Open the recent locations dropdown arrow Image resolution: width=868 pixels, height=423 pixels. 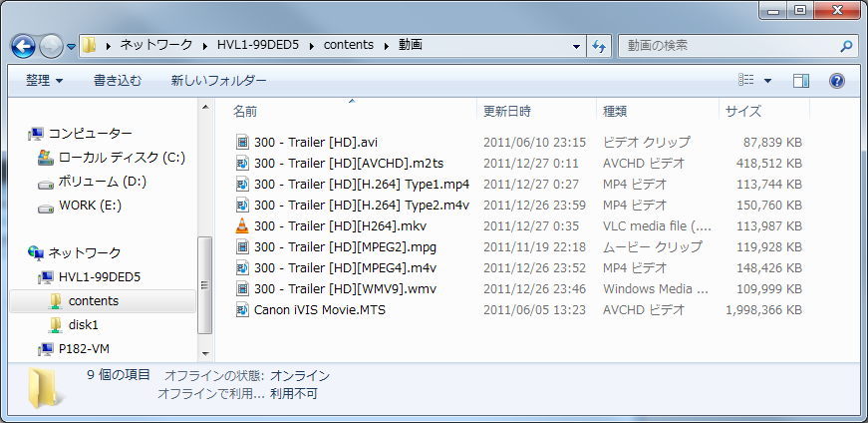71,47
